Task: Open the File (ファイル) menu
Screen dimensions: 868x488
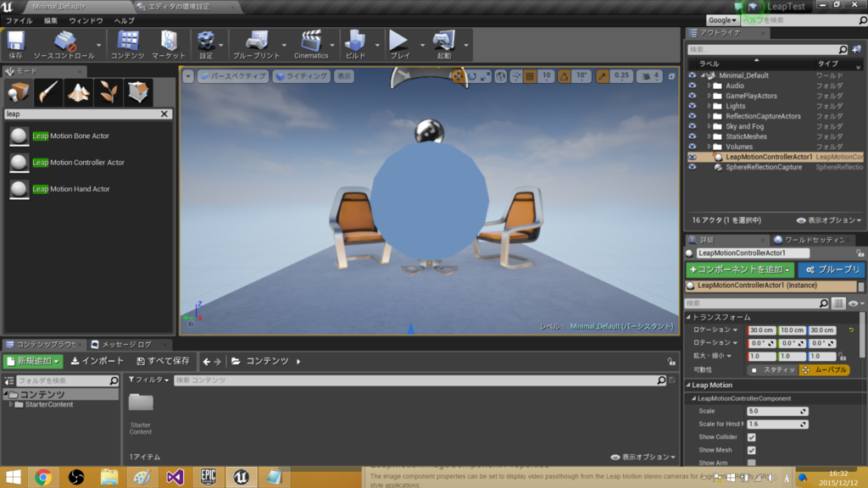Action: point(19,20)
